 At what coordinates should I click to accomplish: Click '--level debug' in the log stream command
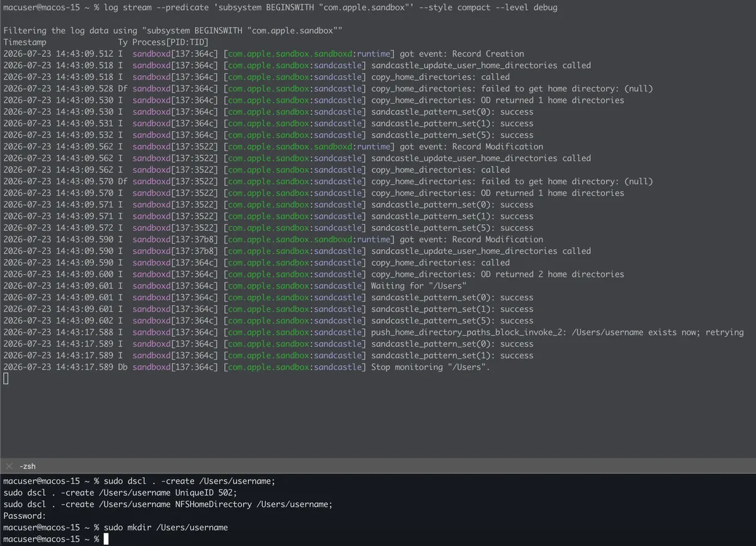525,8
